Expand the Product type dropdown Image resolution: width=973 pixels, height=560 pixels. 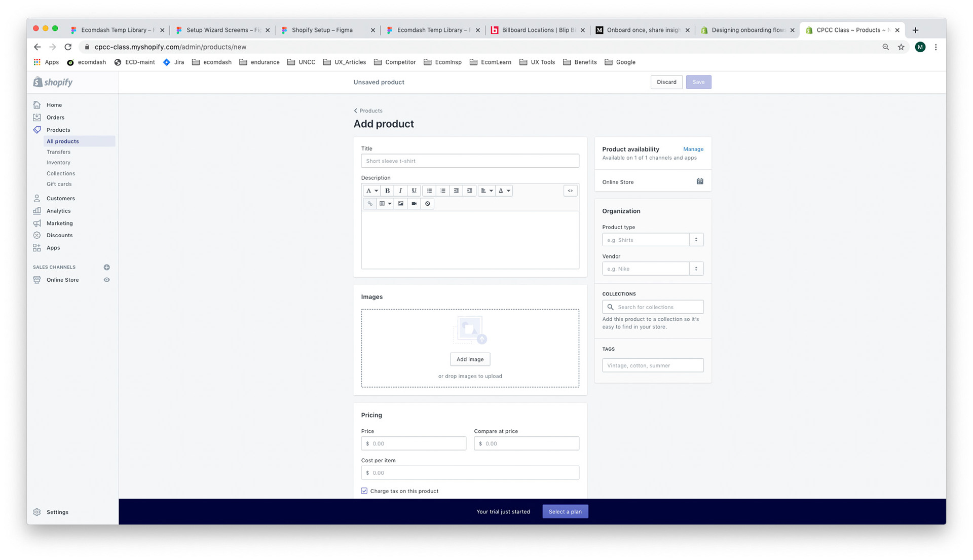coord(696,240)
